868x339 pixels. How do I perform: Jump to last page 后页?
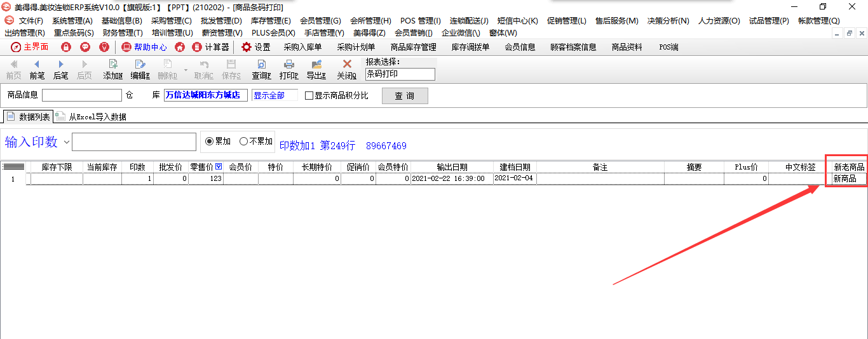[84, 70]
